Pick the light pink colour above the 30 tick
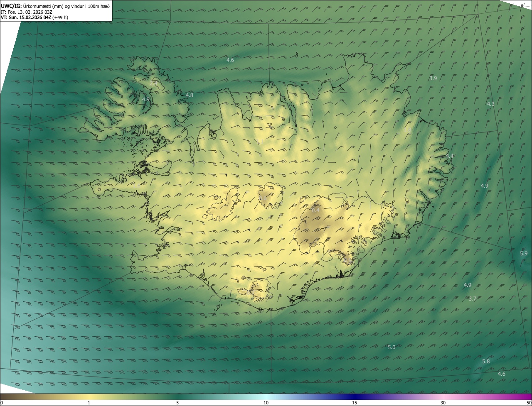532x406 pixels. (443, 397)
